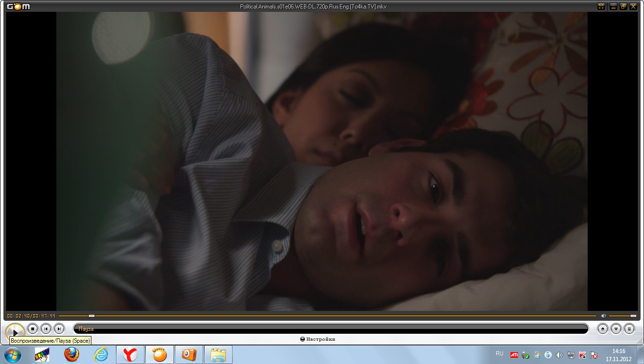
Task: Click the volume slider handle
Action: (633, 316)
